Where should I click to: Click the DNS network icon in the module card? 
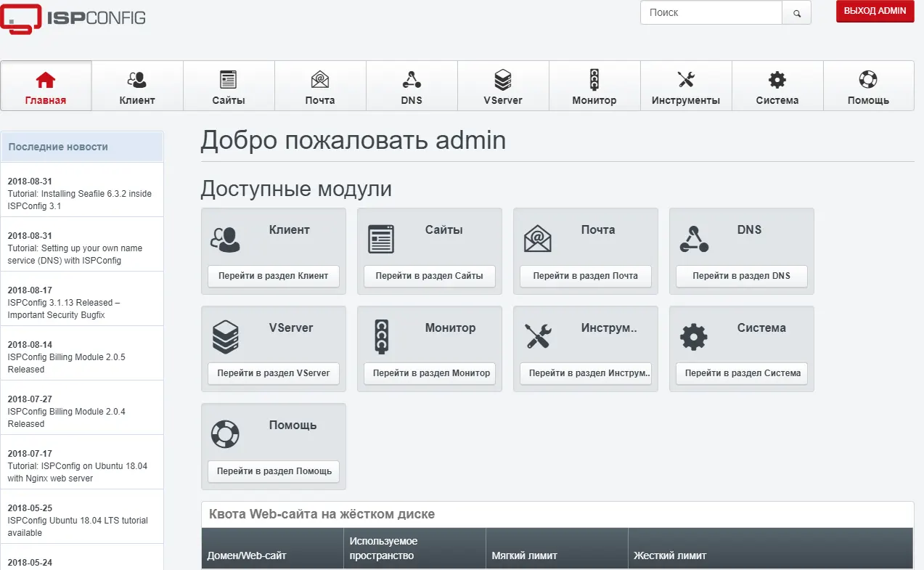pos(693,239)
